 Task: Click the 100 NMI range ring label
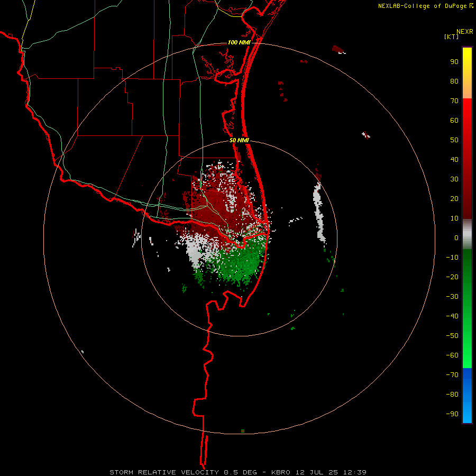pos(239,42)
